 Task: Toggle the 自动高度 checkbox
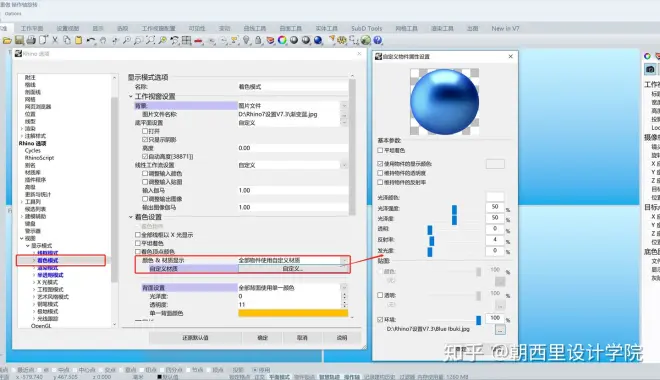[145, 157]
